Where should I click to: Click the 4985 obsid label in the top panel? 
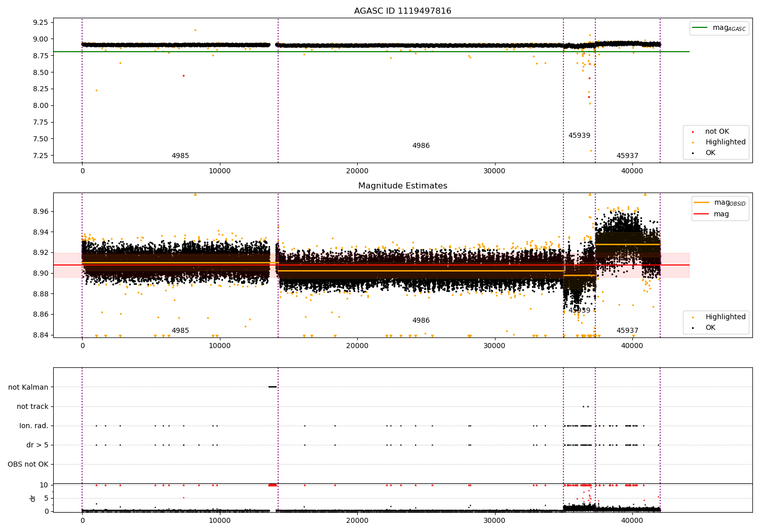[x=180, y=156]
